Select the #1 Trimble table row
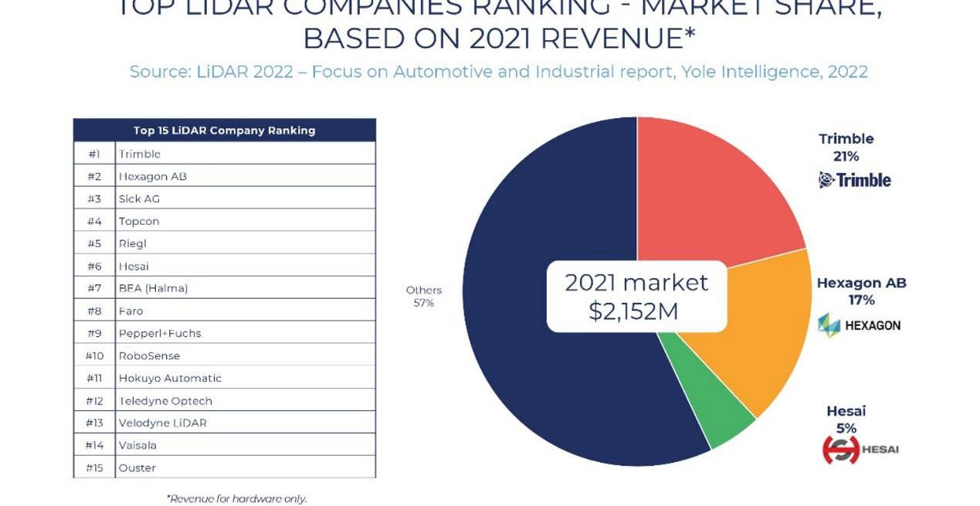The width and height of the screenshot is (980, 506). [224, 154]
